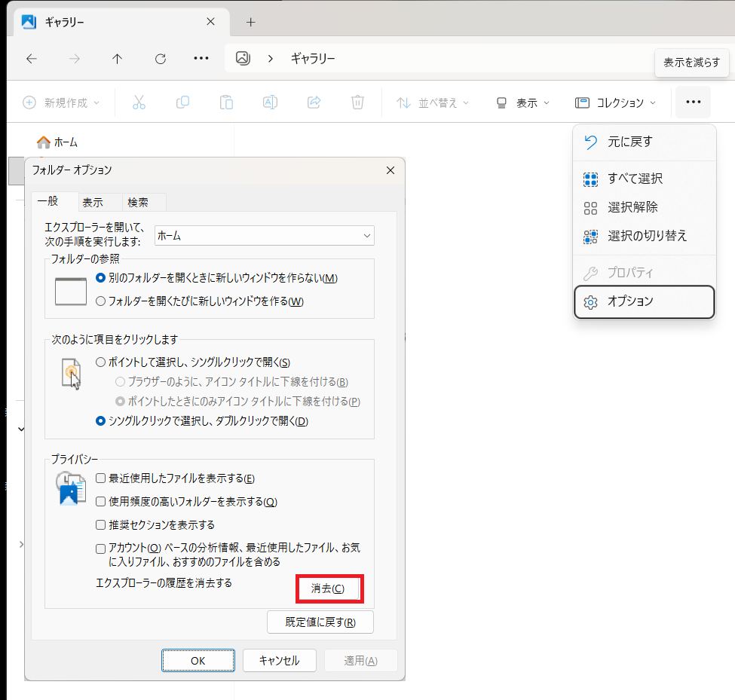Choose すべて選択 from the menu
Screen dimensions: 735x700
pyautogui.click(x=644, y=179)
